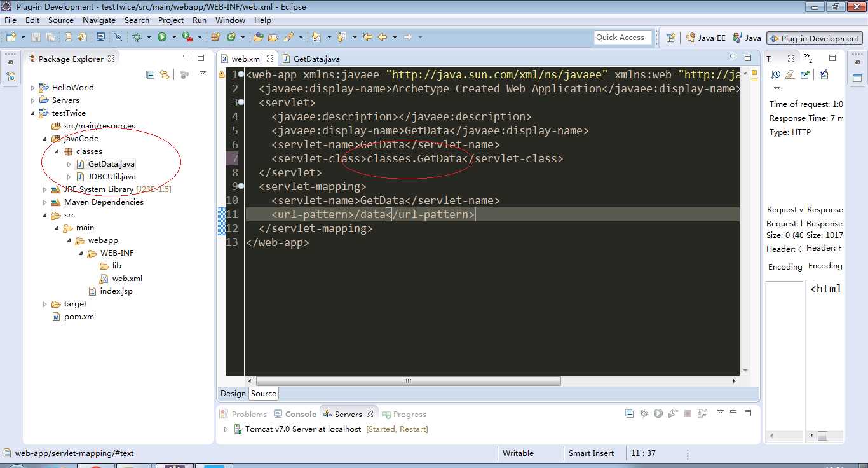Switch to Java EE perspective
Viewport: 868px width, 468px height.
[705, 38]
